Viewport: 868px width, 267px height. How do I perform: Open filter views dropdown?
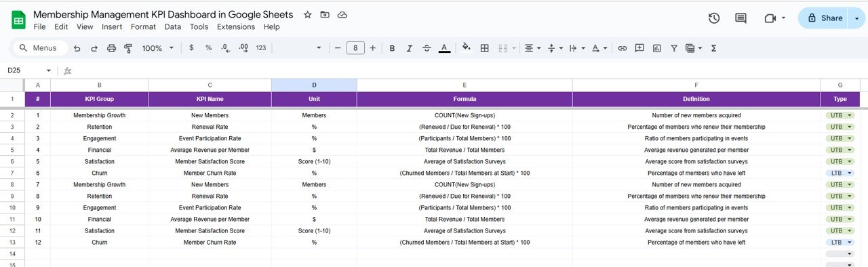click(694, 48)
